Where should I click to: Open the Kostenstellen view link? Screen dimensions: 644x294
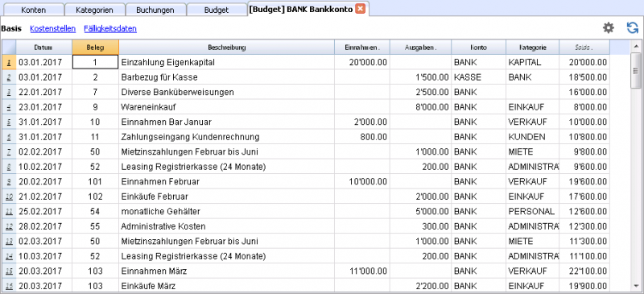point(52,29)
